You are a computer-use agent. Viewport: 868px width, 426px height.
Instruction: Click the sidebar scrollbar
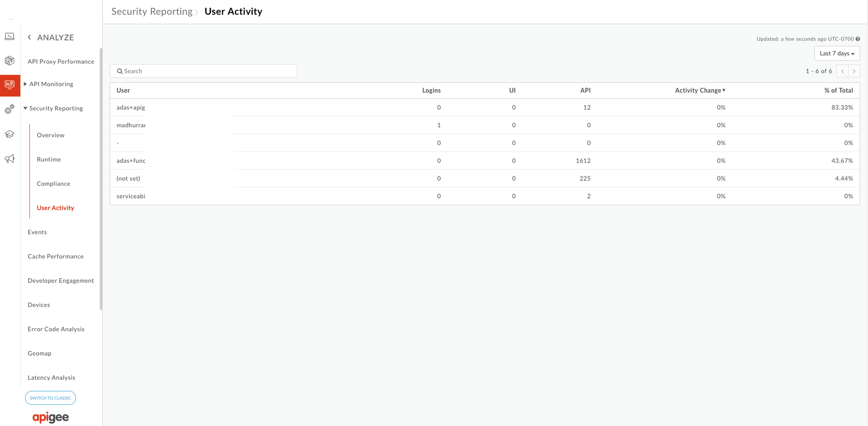[x=101, y=179]
